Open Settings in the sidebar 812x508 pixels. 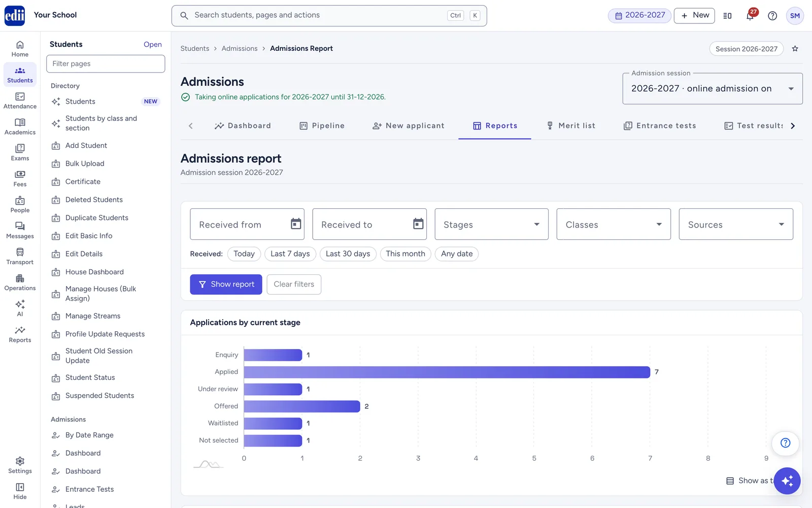click(x=20, y=465)
